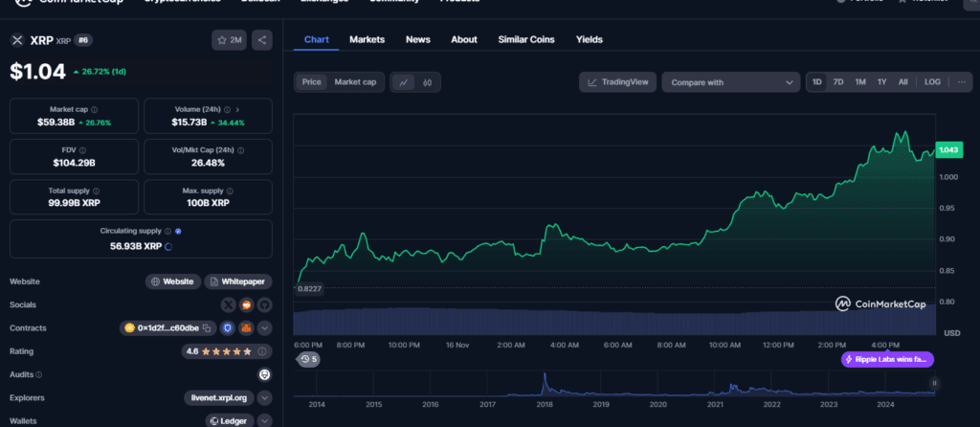This screenshot has height=427, width=980.
Task: Open the News tab
Action: pyautogui.click(x=418, y=39)
